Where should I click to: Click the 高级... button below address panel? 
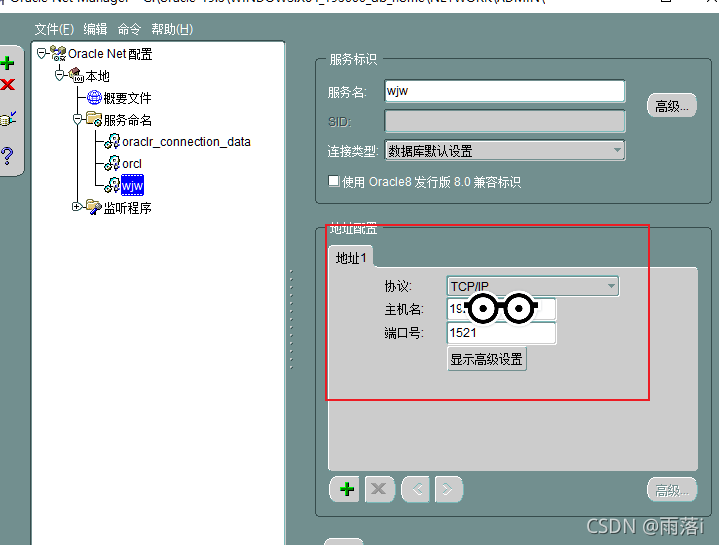point(672,490)
